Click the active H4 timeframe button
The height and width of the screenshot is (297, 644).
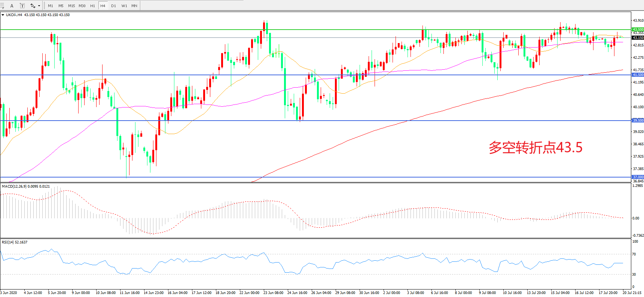point(103,6)
